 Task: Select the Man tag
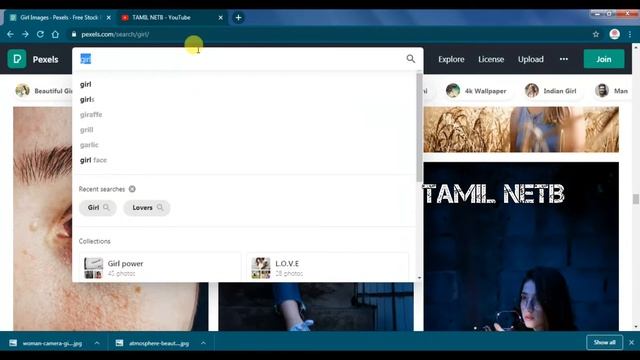pyautogui.click(x=611, y=91)
